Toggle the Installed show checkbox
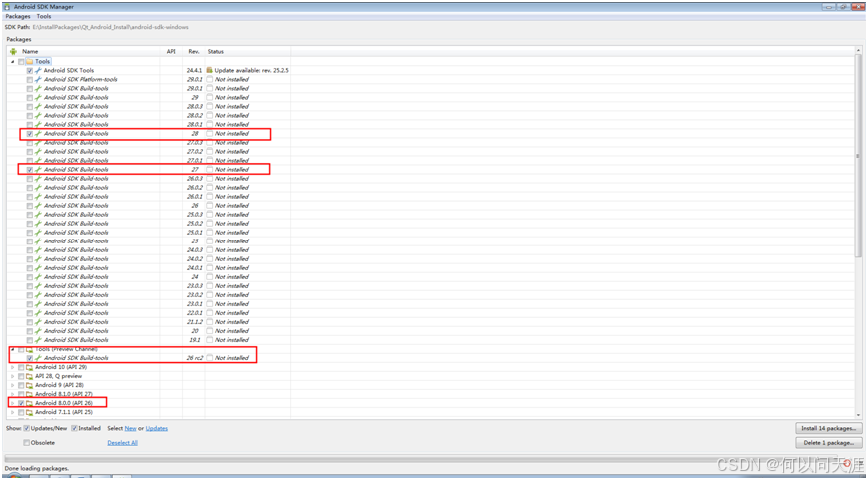868x480 pixels. click(x=74, y=428)
